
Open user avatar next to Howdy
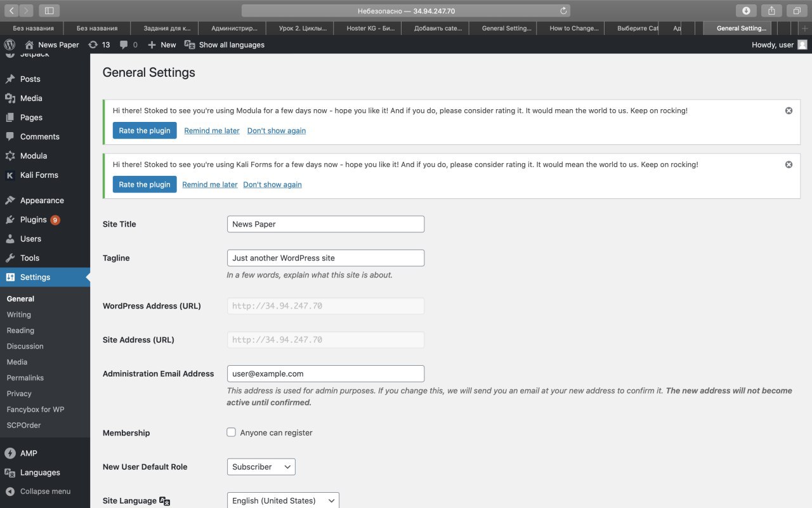802,44
